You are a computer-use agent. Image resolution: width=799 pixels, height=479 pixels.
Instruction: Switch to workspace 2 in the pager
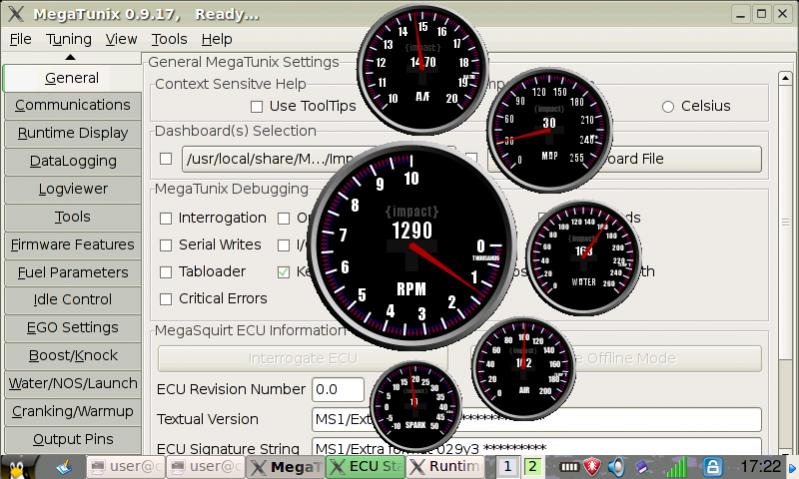click(x=532, y=467)
